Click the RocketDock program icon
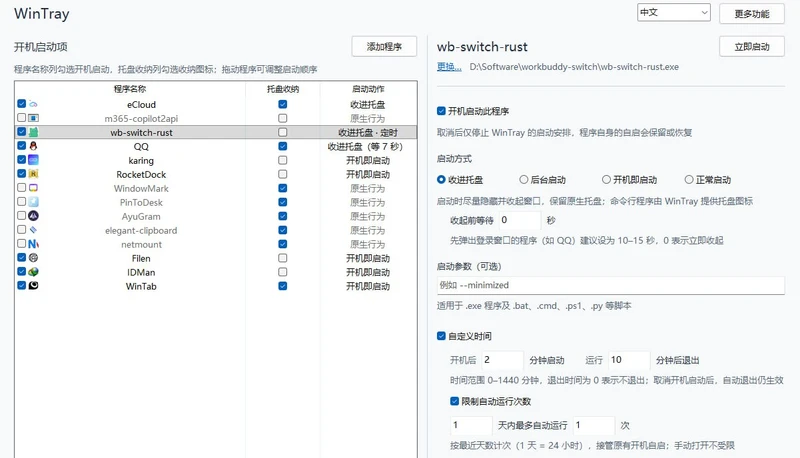This screenshot has width=800, height=458. pyautogui.click(x=33, y=174)
